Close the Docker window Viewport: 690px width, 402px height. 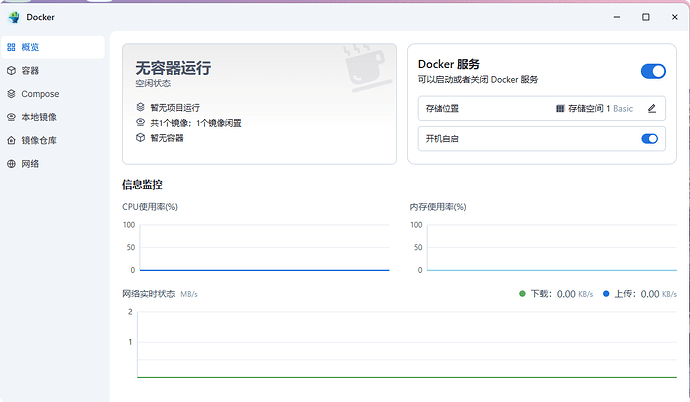[x=675, y=17]
